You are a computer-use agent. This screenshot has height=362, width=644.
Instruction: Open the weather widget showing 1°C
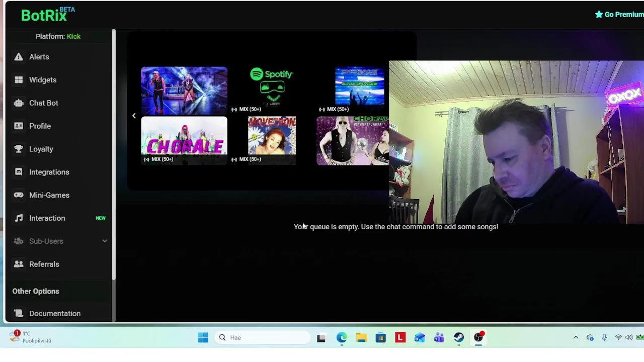(30, 337)
